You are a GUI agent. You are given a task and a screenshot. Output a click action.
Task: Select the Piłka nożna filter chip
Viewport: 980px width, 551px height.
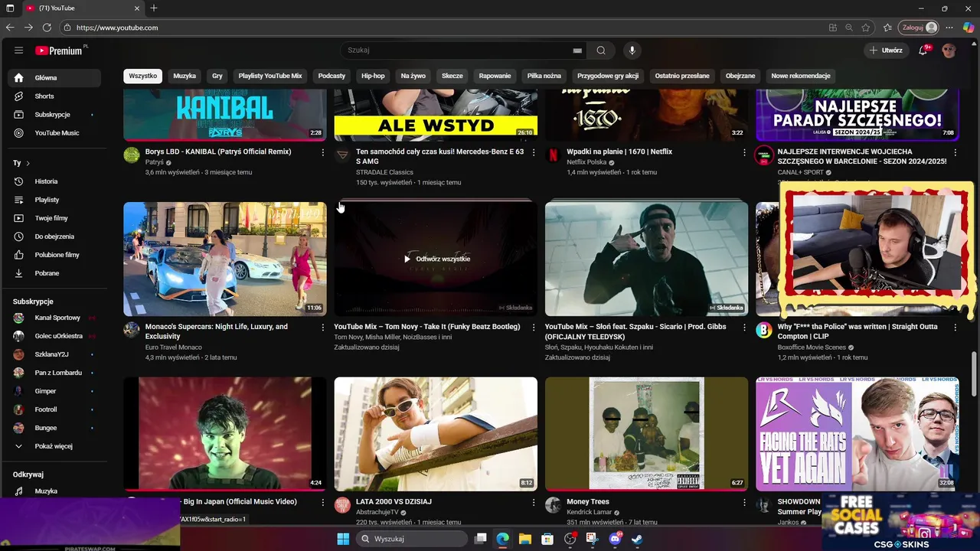pyautogui.click(x=544, y=76)
